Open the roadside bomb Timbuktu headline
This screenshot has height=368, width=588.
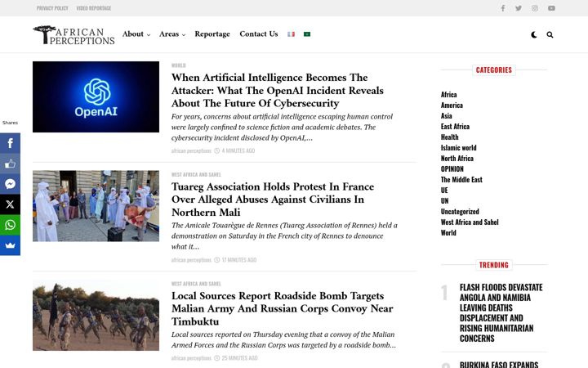pyautogui.click(x=283, y=308)
